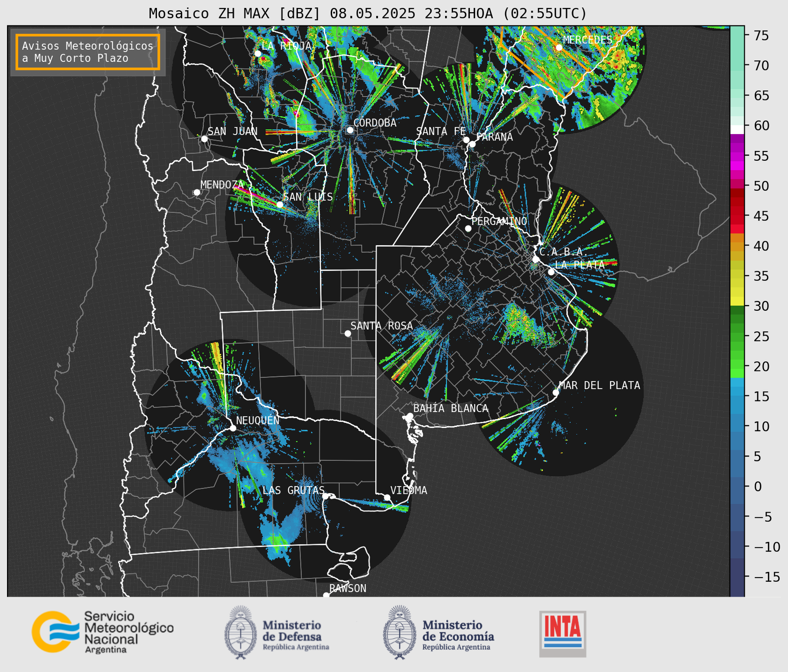Click the PERGAMINO map label
788x672 pixels.
(x=499, y=221)
